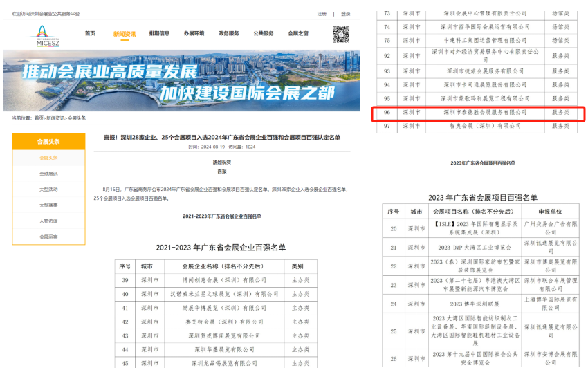The height and width of the screenshot is (379, 588).
Task: Open the 政务服务 navigation item
Action: [x=228, y=33]
